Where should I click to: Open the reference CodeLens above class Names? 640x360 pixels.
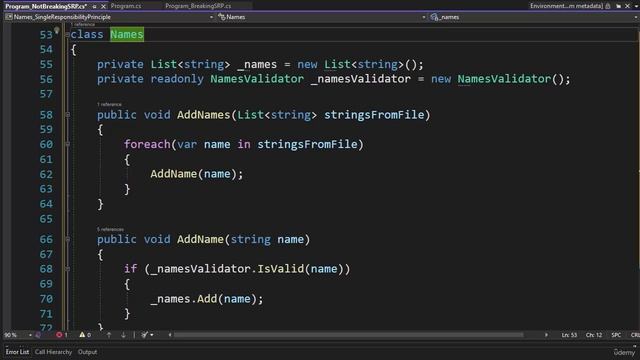point(82,24)
